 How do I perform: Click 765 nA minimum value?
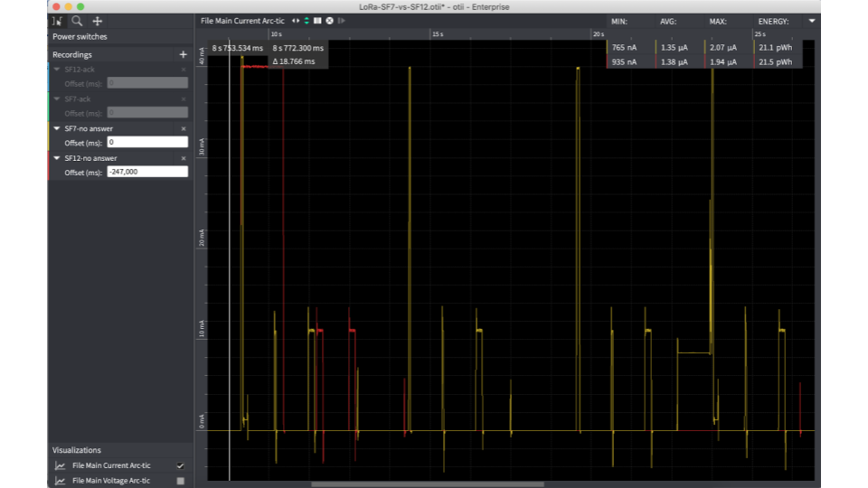pos(624,48)
